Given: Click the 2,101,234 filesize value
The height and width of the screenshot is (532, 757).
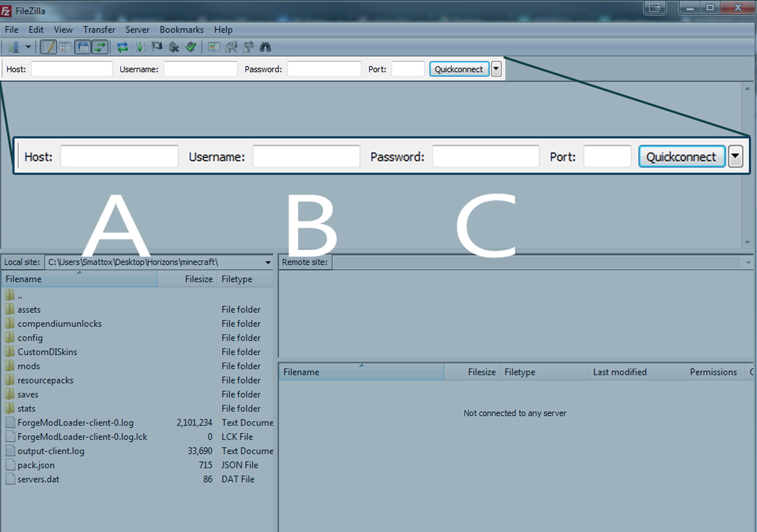Looking at the screenshot, I should click(x=194, y=423).
